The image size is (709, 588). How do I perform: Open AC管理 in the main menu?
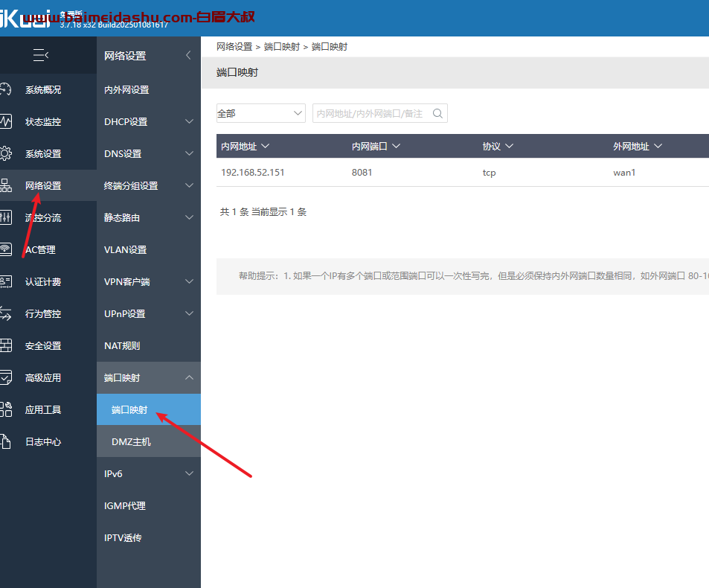[x=40, y=249]
